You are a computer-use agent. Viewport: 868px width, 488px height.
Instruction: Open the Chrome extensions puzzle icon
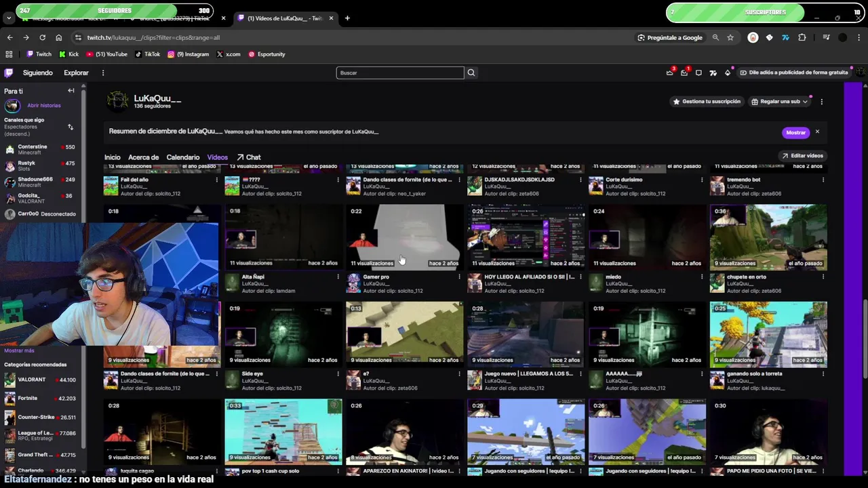pyautogui.click(x=802, y=38)
